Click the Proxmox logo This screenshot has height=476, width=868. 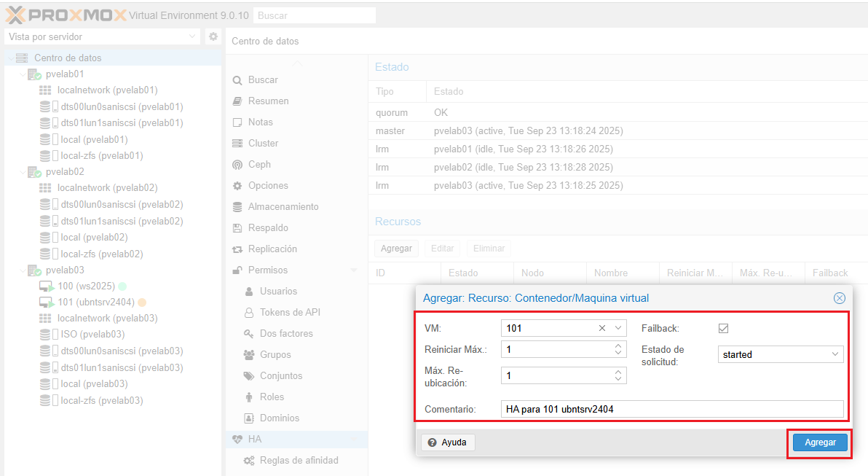[66, 15]
